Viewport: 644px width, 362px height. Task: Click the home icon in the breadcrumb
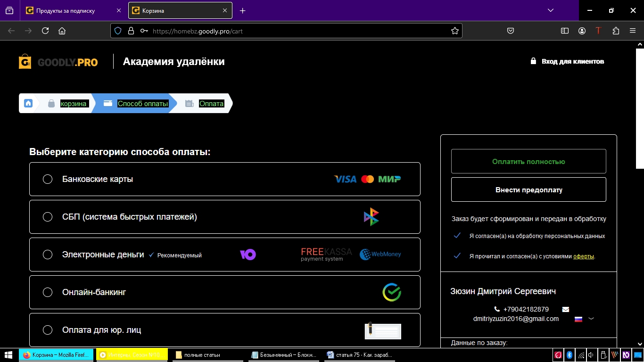tap(28, 103)
